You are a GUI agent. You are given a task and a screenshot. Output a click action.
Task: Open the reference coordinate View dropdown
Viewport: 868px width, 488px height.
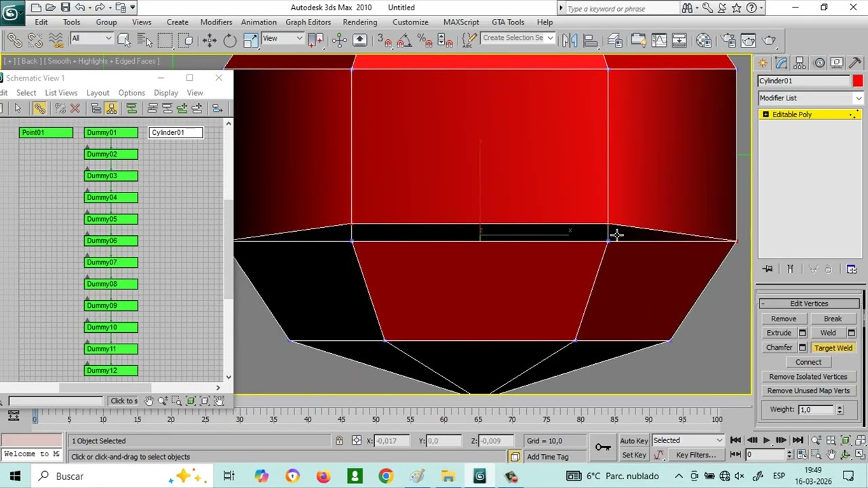click(282, 39)
